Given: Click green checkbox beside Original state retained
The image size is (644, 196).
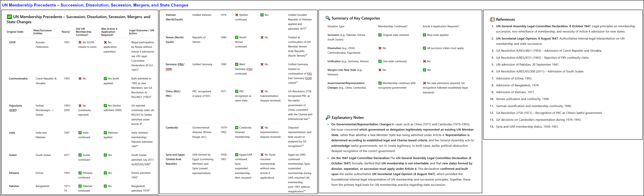Looking at the screenshot, I should click(380, 35).
